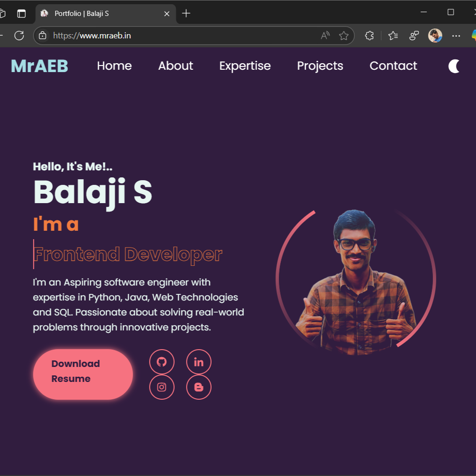This screenshot has width=476, height=476.
Task: Open the GitHub profile icon
Action: [x=162, y=362]
